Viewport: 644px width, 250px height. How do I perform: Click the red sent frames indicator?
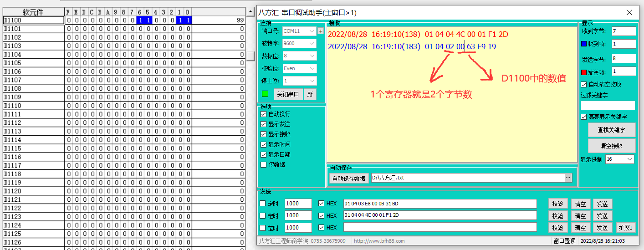584,72
